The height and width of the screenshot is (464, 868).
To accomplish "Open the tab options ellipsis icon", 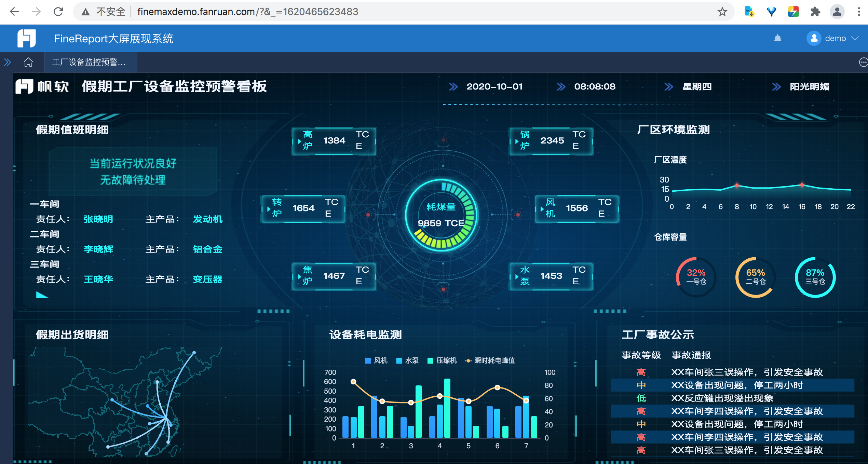I will pos(863,62).
